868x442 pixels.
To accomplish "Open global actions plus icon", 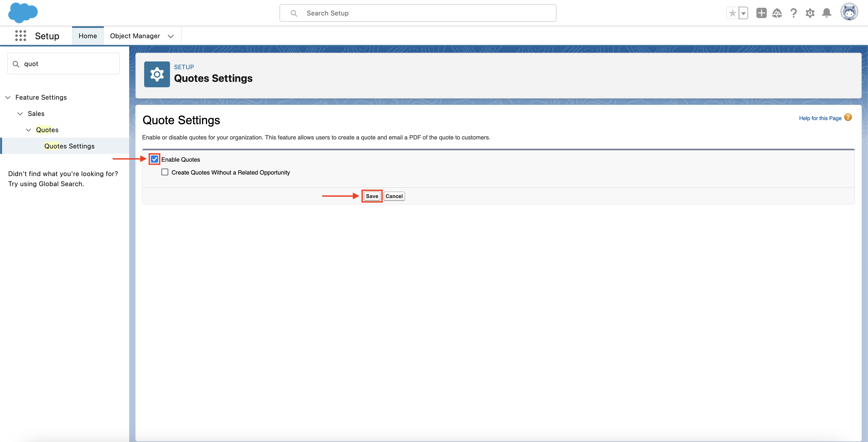I will tap(761, 13).
